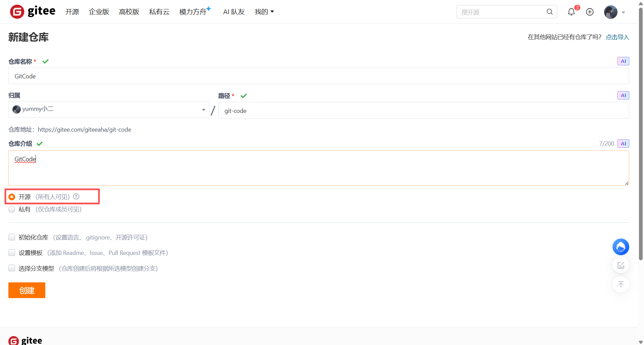This screenshot has height=345, width=644.
Task: Click the page vertical scrollbar
Action: (641, 134)
